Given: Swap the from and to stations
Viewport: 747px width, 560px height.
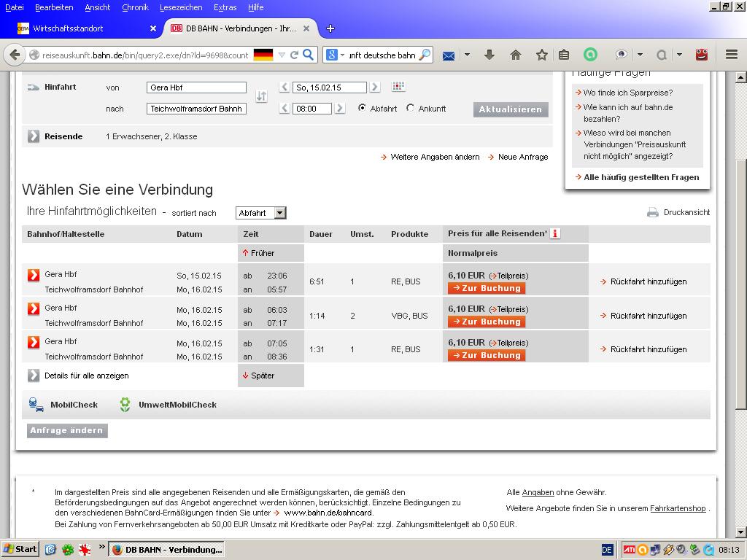Looking at the screenshot, I should pyautogui.click(x=262, y=97).
